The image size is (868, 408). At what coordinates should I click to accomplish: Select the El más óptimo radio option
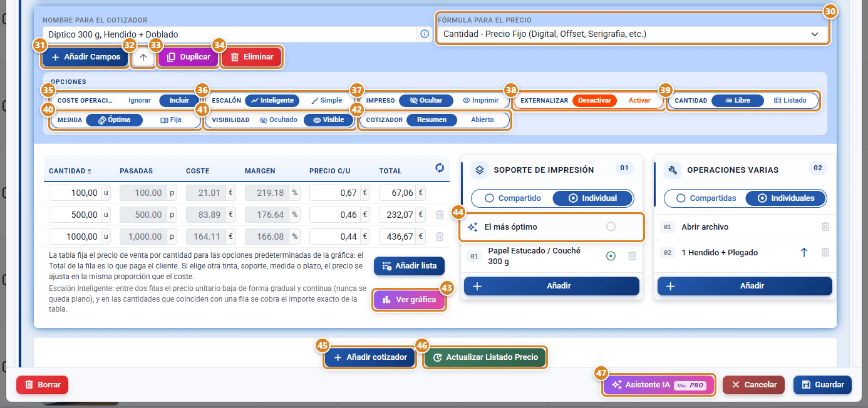611,227
